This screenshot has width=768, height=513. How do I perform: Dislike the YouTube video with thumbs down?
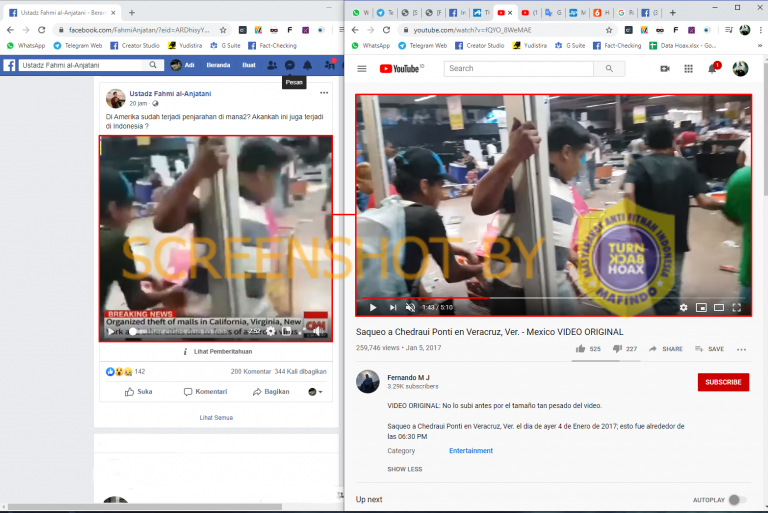coord(617,349)
